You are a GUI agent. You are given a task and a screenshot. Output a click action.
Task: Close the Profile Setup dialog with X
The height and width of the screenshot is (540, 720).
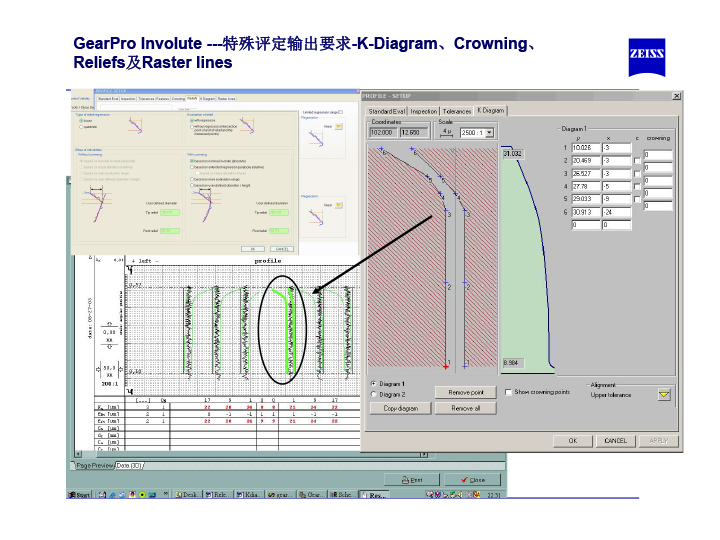[677, 96]
